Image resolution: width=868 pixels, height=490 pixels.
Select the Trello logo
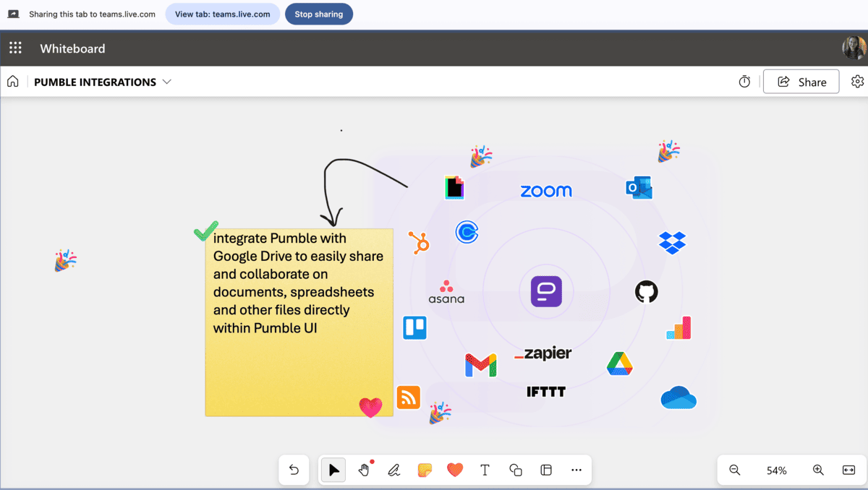coord(415,328)
